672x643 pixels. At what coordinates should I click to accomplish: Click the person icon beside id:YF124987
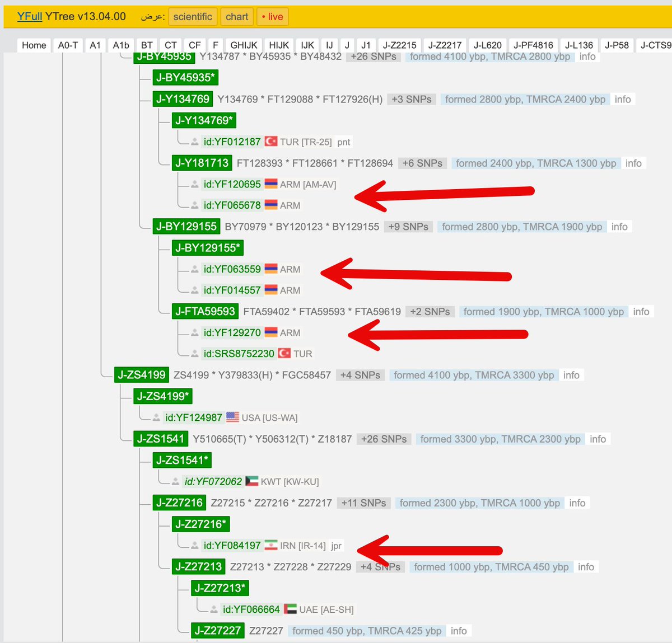tap(156, 418)
